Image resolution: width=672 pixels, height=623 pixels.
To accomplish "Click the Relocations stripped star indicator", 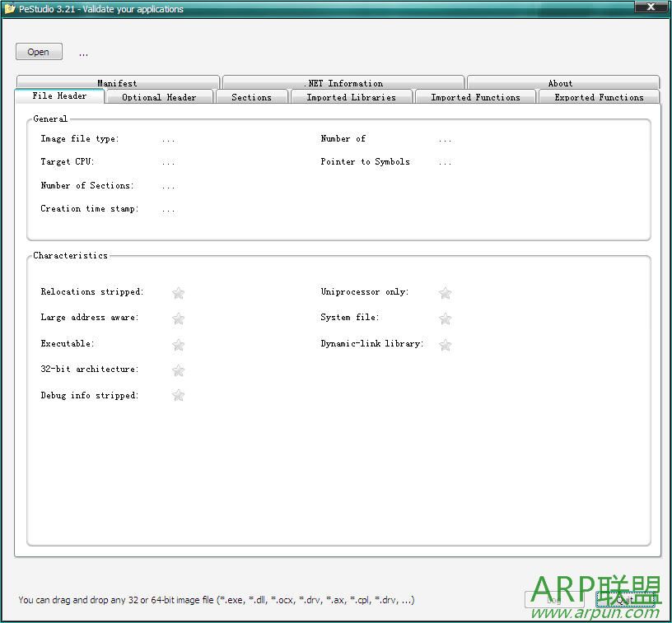I will point(178,293).
